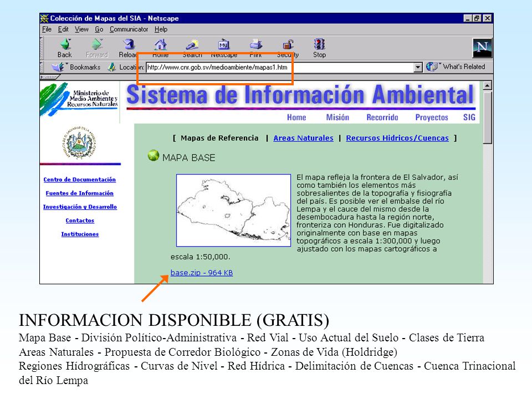Click the vertical scrollbar thumb

(487, 117)
